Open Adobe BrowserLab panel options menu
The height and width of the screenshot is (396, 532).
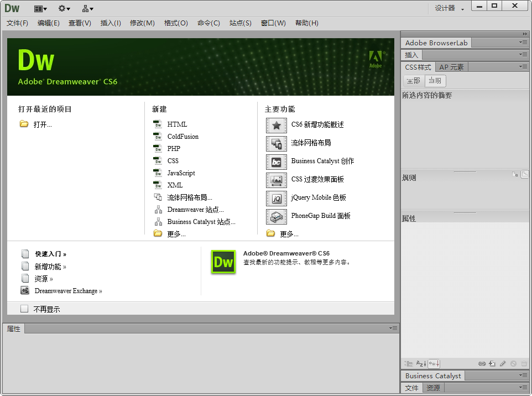(523, 43)
